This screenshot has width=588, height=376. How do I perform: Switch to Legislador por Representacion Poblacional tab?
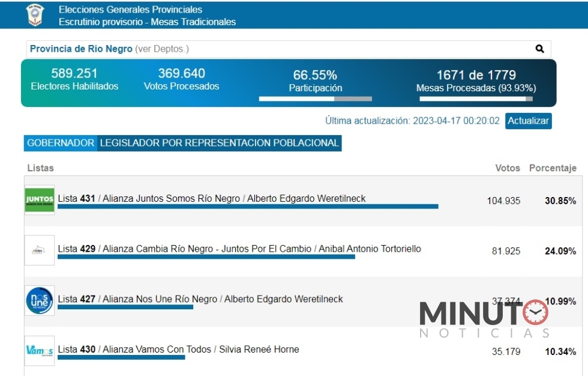click(220, 143)
